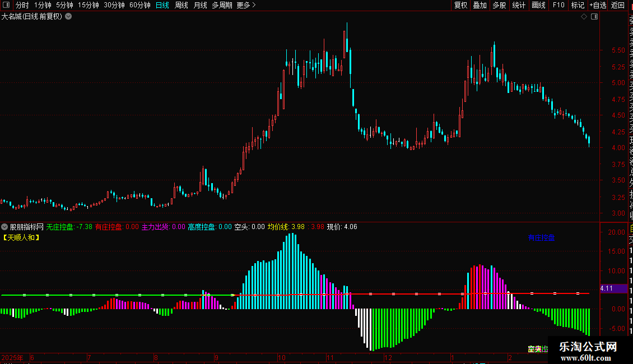This screenshot has height=364, width=633.
Task: Click the 无庄控盘 value label
Action: pos(69,227)
